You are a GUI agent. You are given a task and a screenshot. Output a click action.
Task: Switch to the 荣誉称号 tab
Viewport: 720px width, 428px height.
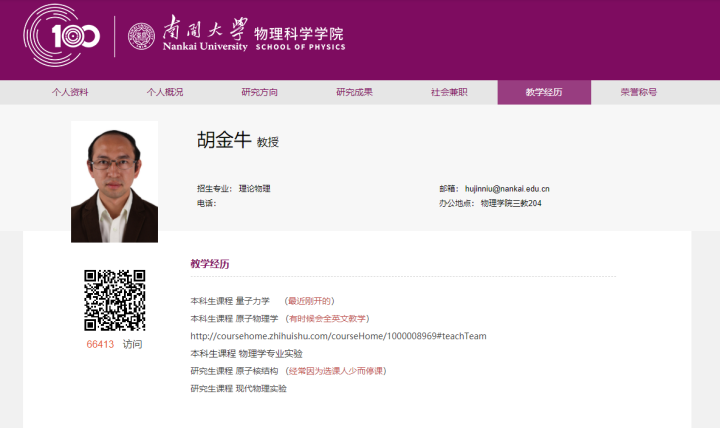point(638,92)
